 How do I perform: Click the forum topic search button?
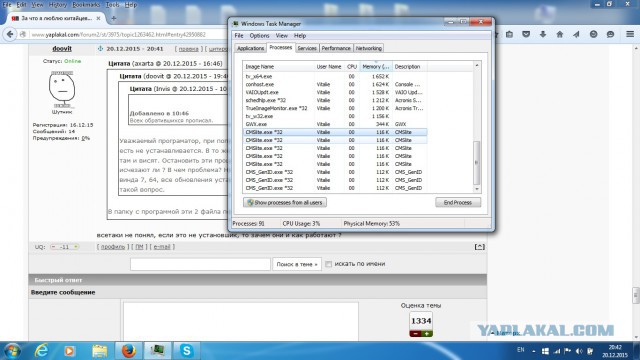(297, 264)
